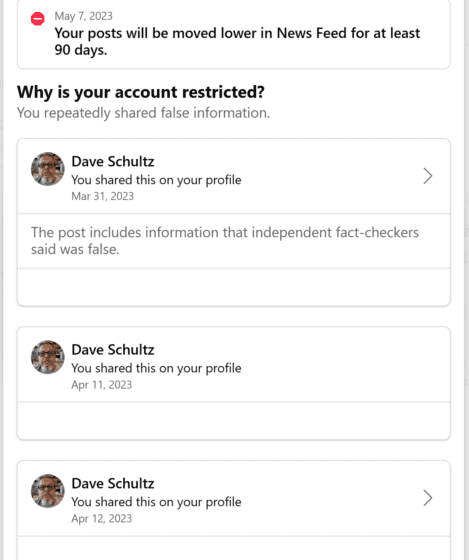The image size is (469, 560).
Task: Select the Apr 12, 2023 date label
Action: [101, 518]
